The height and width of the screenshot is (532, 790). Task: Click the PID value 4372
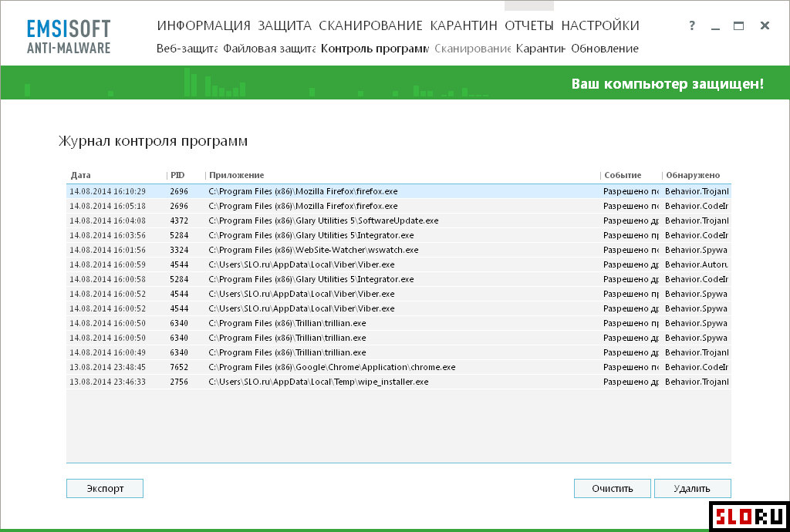tap(179, 221)
